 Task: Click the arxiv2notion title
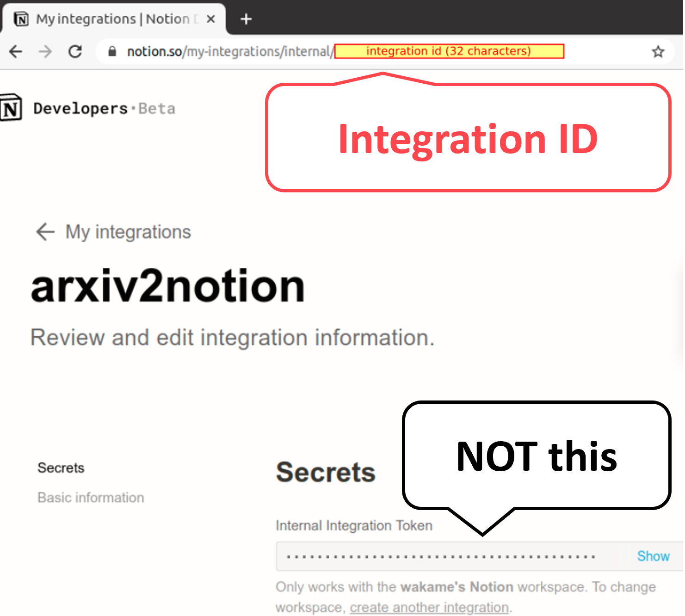pyautogui.click(x=168, y=287)
